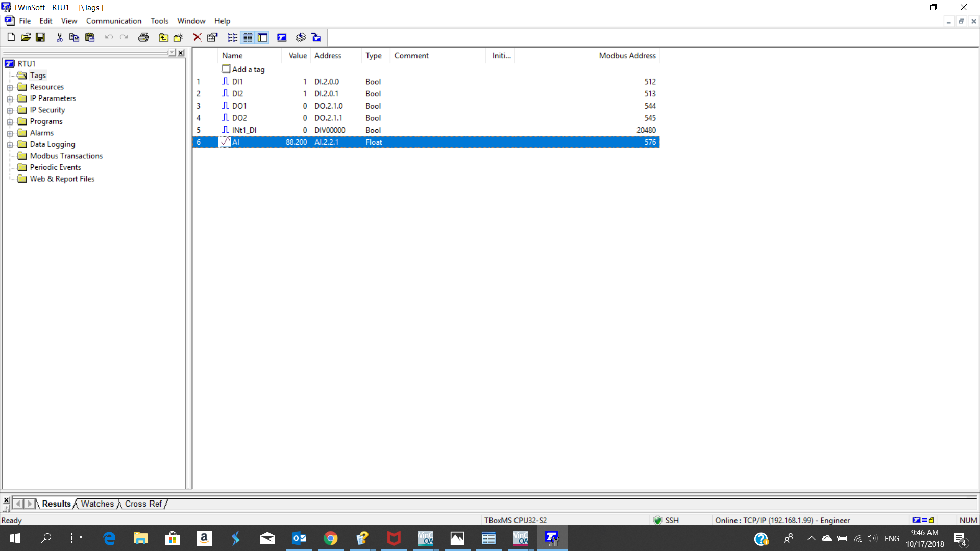
Task: Click the red X delete icon
Action: [197, 37]
